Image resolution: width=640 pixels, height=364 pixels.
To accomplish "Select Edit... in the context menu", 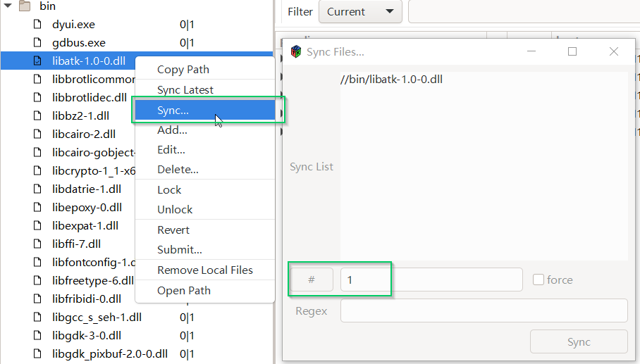I will (x=205, y=149).
